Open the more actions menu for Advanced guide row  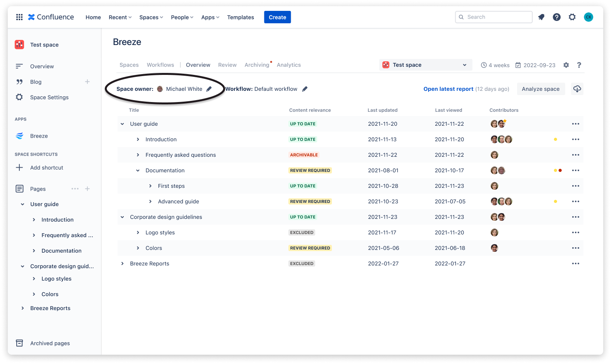click(576, 201)
